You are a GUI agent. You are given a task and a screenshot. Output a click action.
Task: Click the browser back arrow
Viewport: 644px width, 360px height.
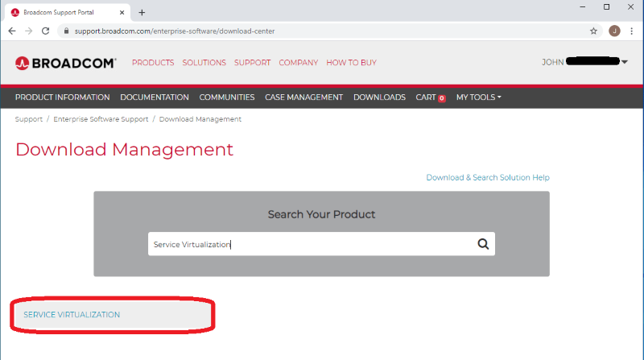point(12,31)
